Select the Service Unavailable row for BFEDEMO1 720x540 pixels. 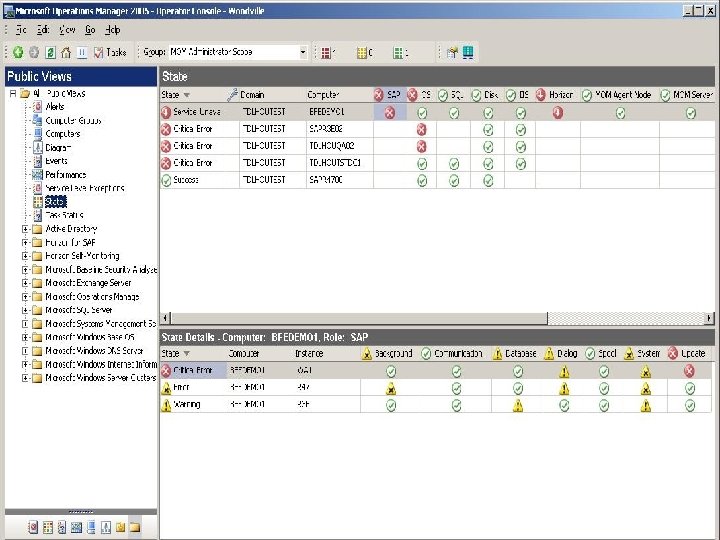(x=437, y=112)
